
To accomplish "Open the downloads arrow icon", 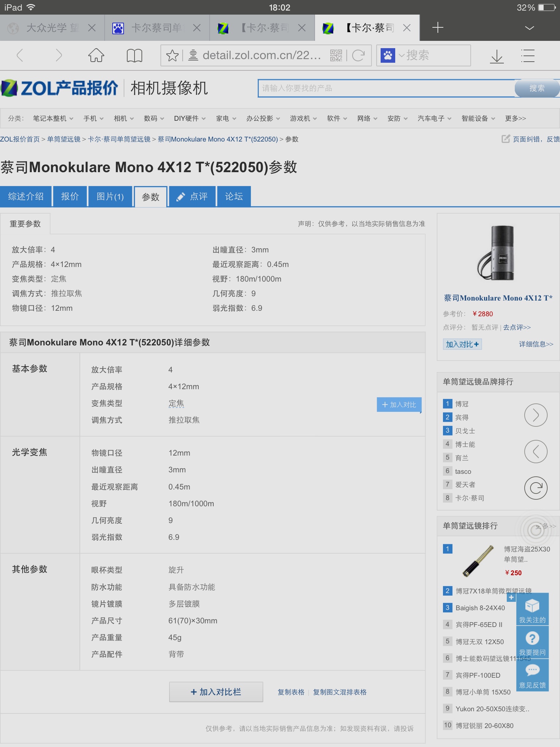I will click(497, 56).
